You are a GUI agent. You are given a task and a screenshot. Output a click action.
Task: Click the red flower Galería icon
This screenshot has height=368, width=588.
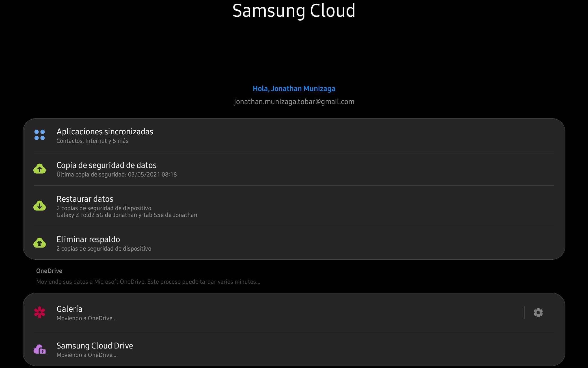(x=40, y=312)
